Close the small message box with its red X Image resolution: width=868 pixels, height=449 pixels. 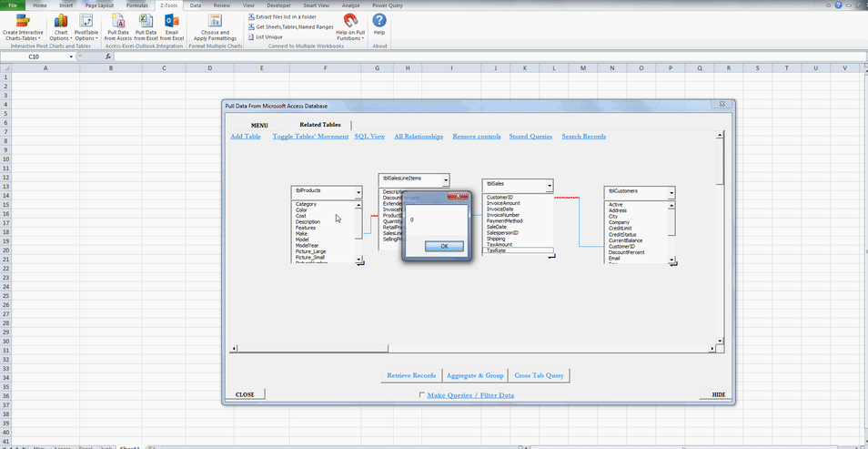[458, 196]
